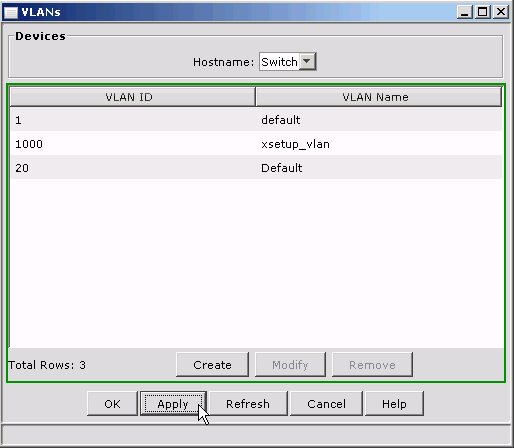The image size is (514, 448).
Task: Minimize the VLANs window
Action: [x=464, y=12]
